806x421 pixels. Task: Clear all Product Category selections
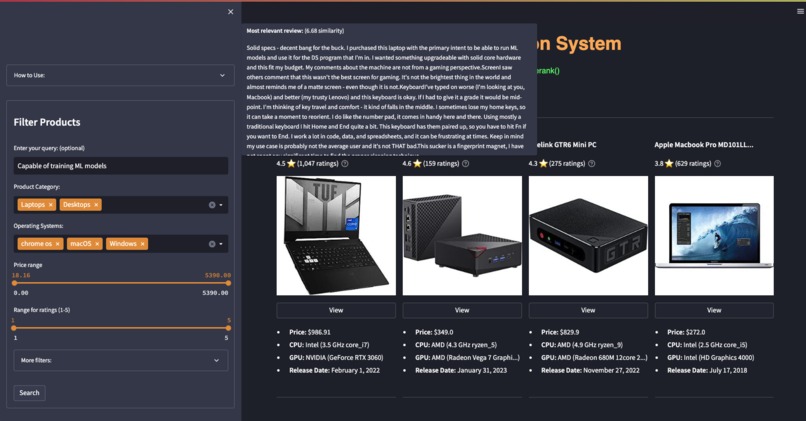point(212,205)
